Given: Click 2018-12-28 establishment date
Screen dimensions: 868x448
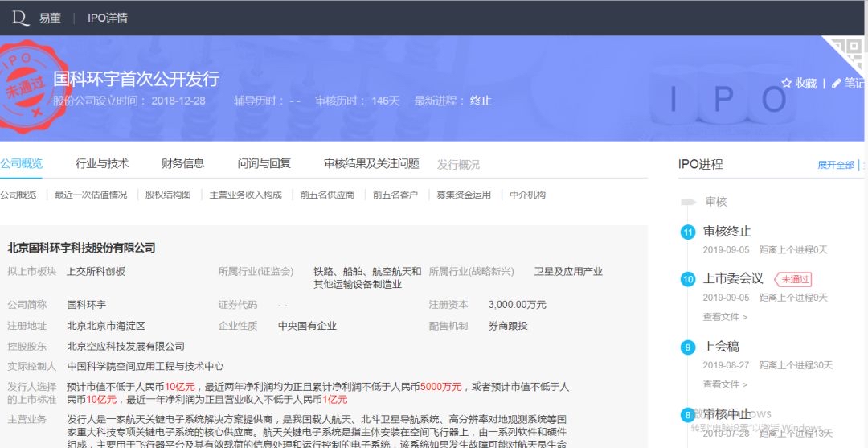Looking at the screenshot, I should pyautogui.click(x=178, y=101).
